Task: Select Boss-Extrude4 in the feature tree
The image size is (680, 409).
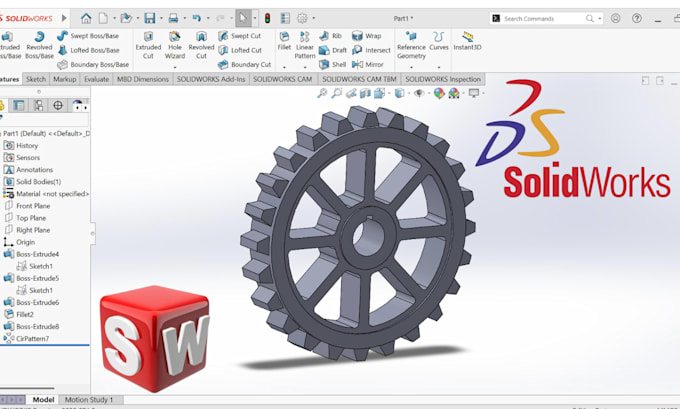Action: tap(31, 254)
